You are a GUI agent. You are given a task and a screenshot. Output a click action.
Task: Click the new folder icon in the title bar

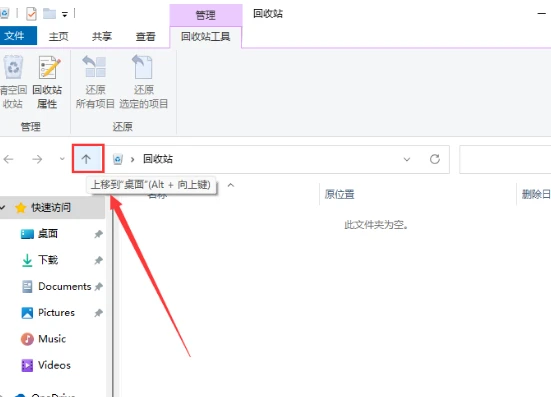click(49, 14)
